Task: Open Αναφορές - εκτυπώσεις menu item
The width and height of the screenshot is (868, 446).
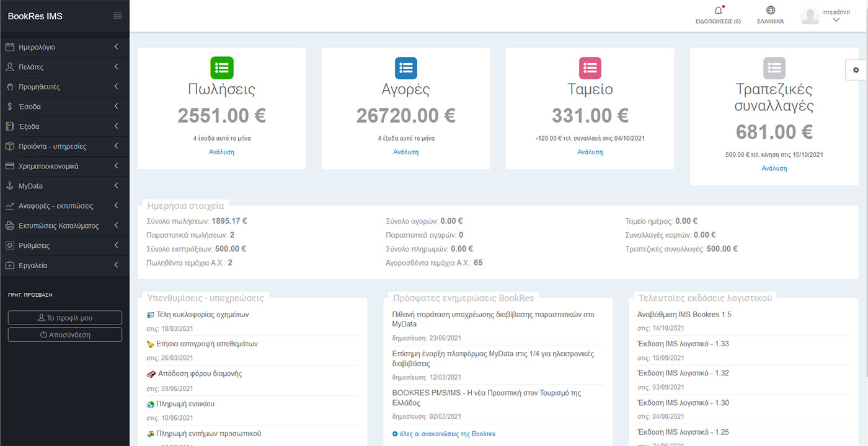Action: coord(64,206)
